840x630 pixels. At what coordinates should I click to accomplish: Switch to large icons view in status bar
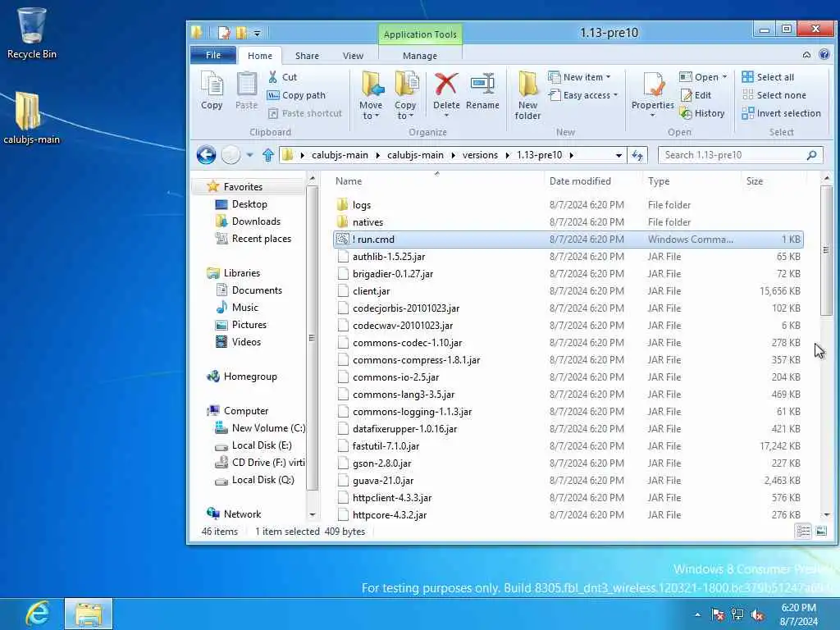click(x=821, y=532)
